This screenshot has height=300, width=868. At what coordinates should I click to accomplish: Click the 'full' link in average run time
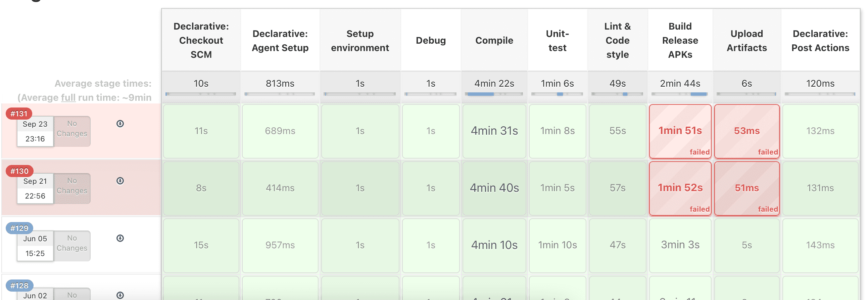pos(68,98)
